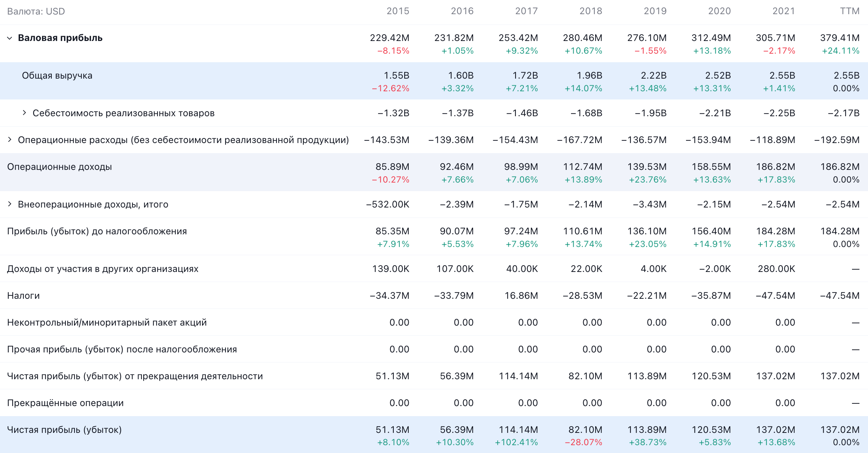Viewport: 868px width, 453px height.
Task: Click net income growth +102.41%
Action: pyautogui.click(x=516, y=442)
